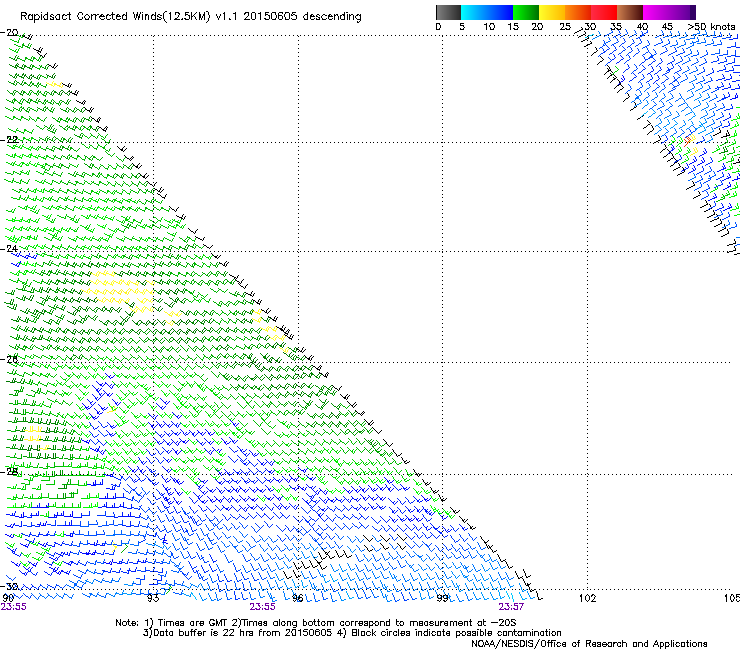Pick the magenta 40-45 knots legend swatch
The height and width of the screenshot is (650, 740).
click(656, 12)
